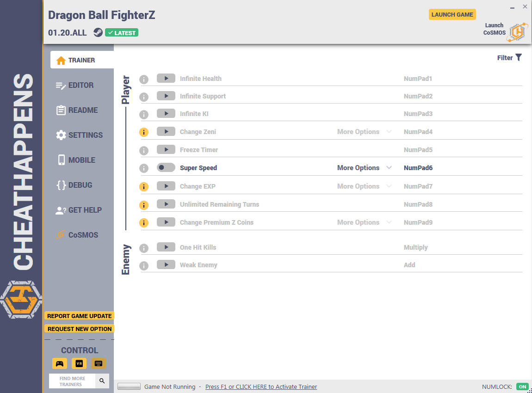This screenshot has width=532, height=393.
Task: Click REPORT GAME UPDATE button
Action: tap(80, 316)
